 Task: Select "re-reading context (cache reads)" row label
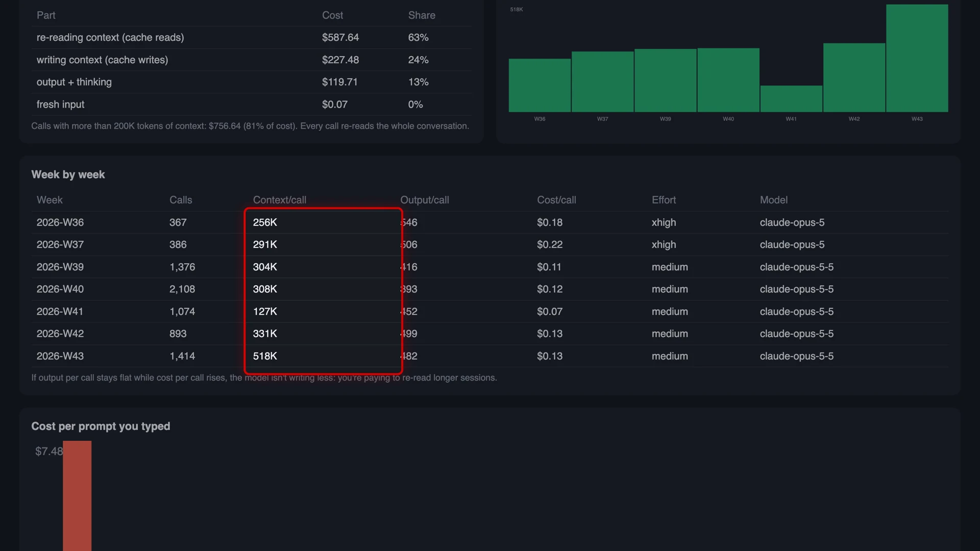point(110,37)
